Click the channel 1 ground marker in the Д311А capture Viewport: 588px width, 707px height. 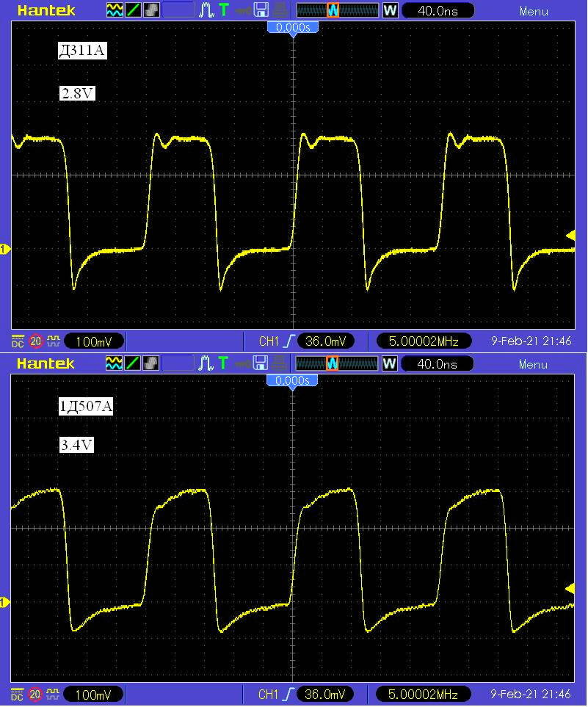[5, 249]
